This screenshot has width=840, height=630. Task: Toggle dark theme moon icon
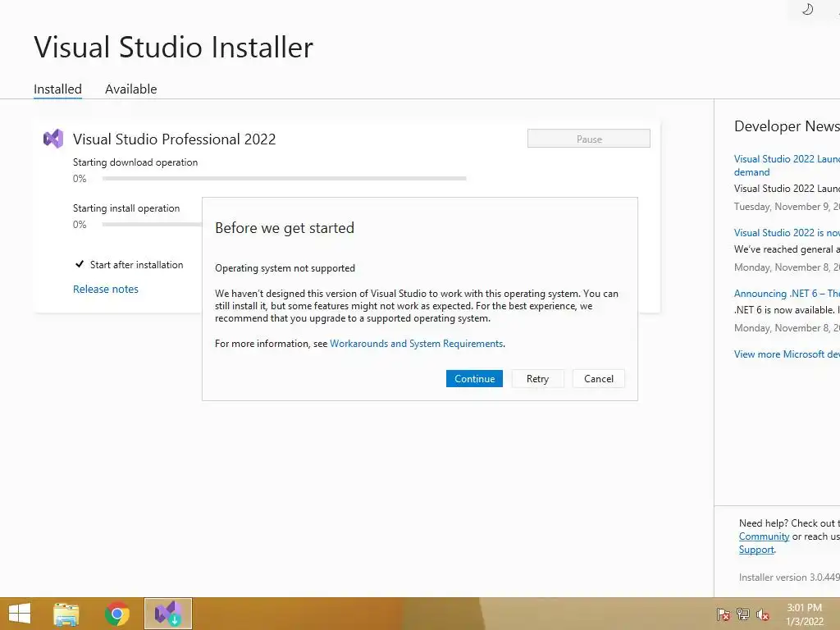807,9
